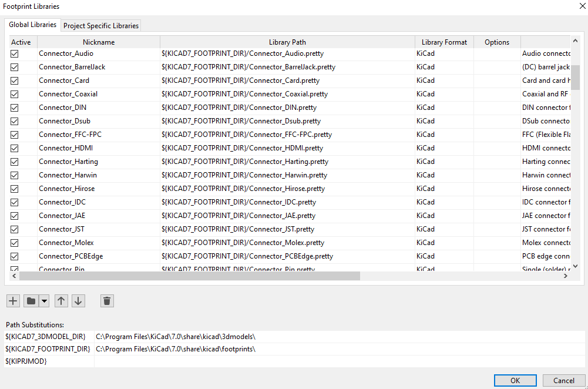Disable the Connector_Hirose library checkbox
This screenshot has width=588, height=389.
pos(14,189)
